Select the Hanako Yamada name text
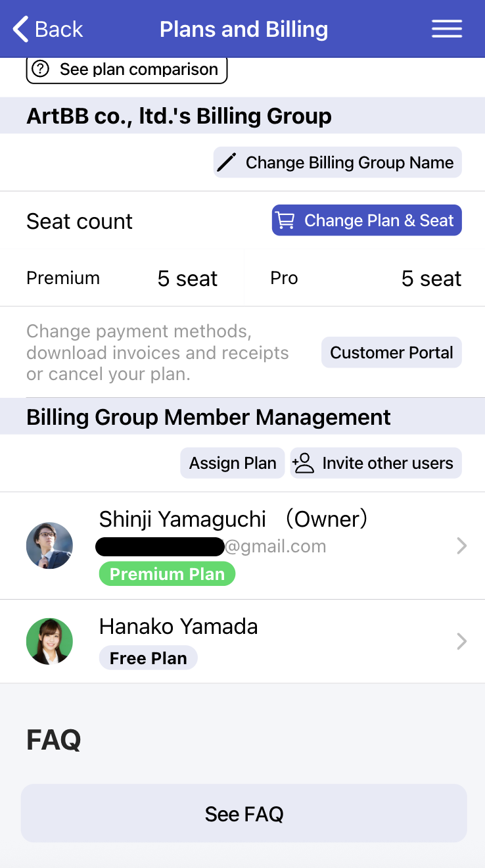Viewport: 485px width, 868px height. 178,626
